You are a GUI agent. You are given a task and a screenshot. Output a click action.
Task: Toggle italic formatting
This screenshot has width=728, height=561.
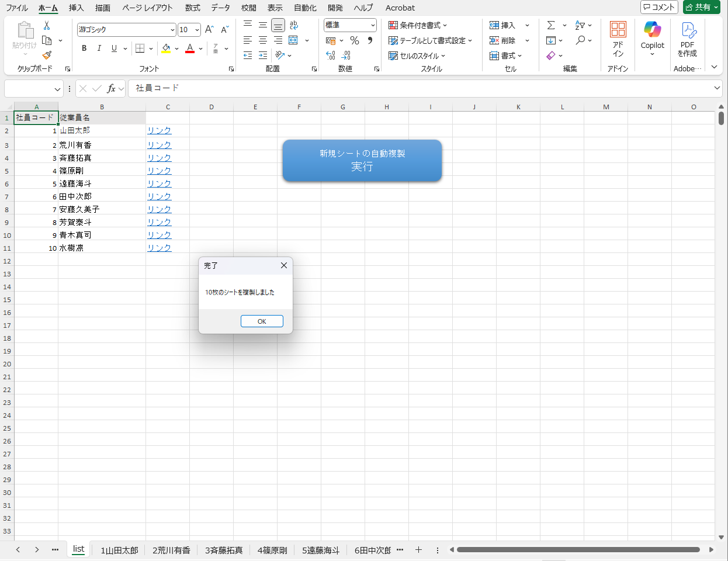[99, 49]
